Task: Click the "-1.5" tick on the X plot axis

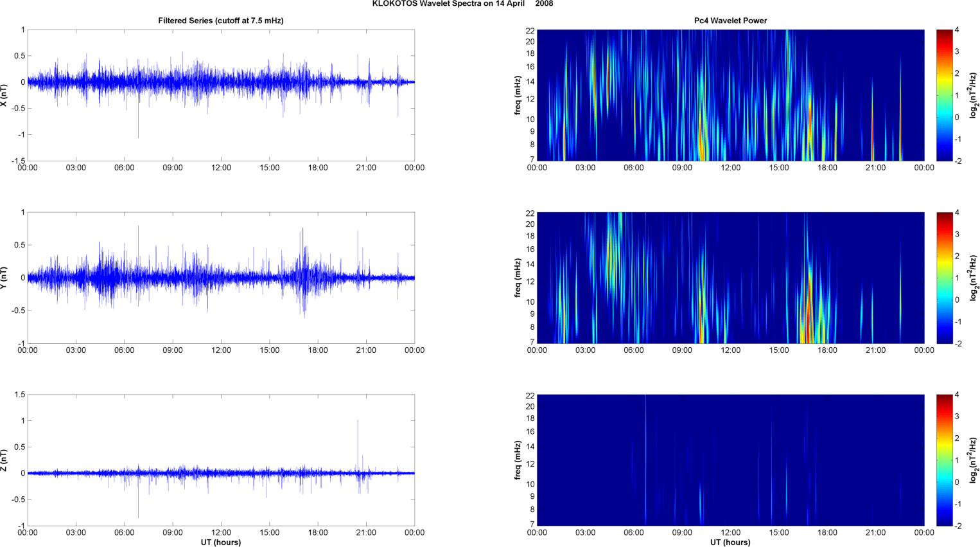Action: (19, 161)
